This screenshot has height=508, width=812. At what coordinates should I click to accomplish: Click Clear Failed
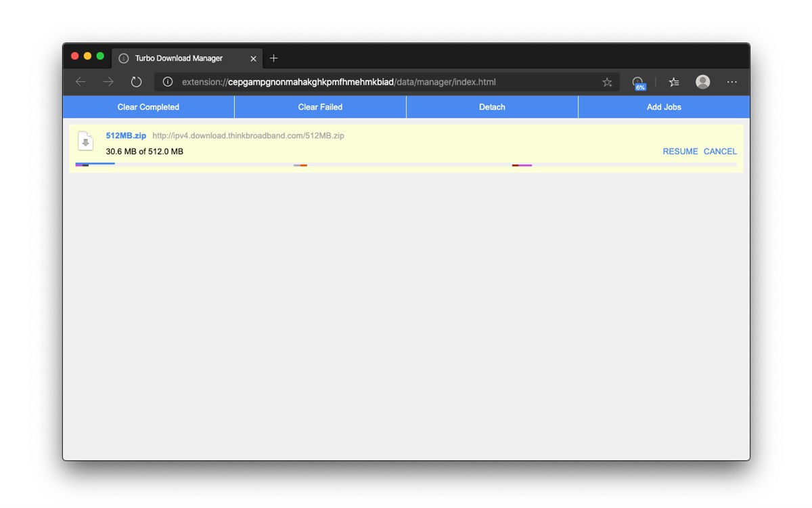tap(320, 107)
